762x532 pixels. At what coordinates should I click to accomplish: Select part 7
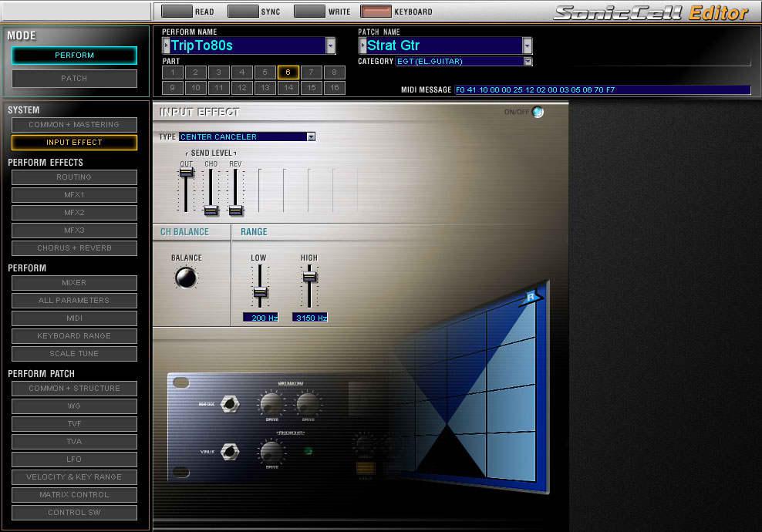pyautogui.click(x=312, y=72)
